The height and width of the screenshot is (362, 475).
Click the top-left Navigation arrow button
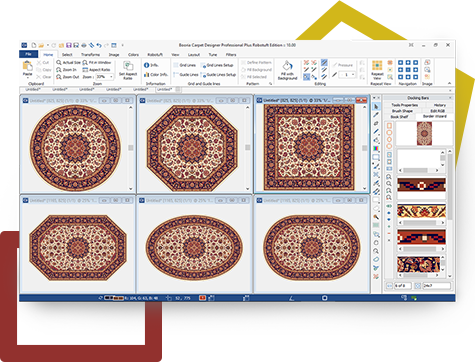click(x=401, y=62)
